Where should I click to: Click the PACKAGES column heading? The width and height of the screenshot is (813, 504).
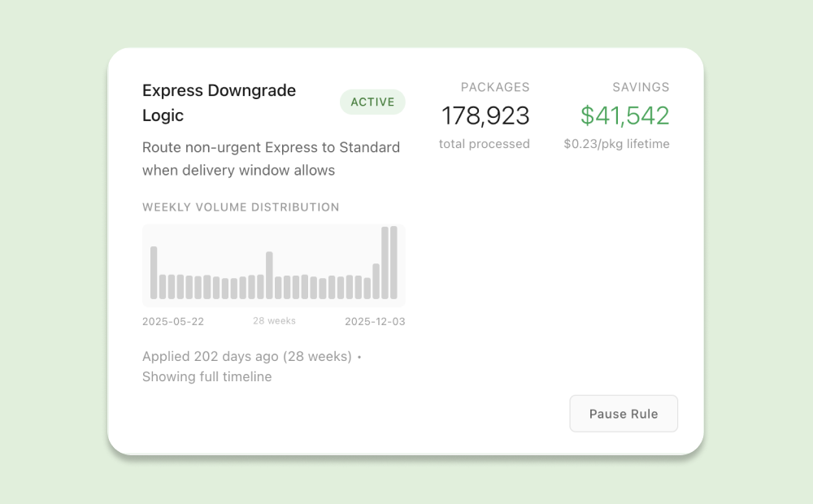coord(495,87)
